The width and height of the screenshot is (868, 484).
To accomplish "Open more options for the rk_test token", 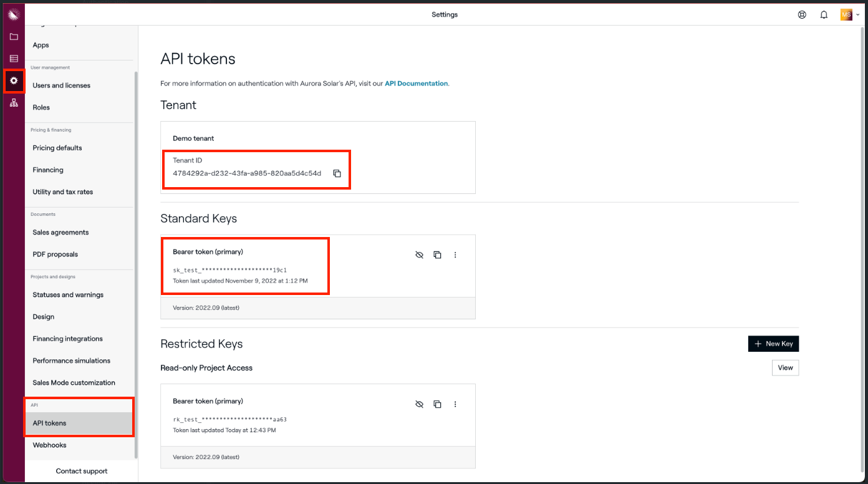I will pyautogui.click(x=455, y=404).
